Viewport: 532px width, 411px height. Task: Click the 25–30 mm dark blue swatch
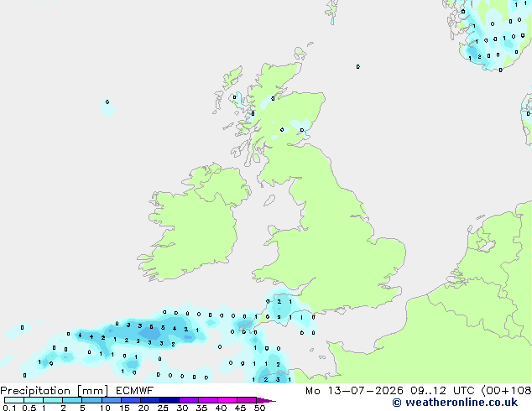click(x=170, y=400)
